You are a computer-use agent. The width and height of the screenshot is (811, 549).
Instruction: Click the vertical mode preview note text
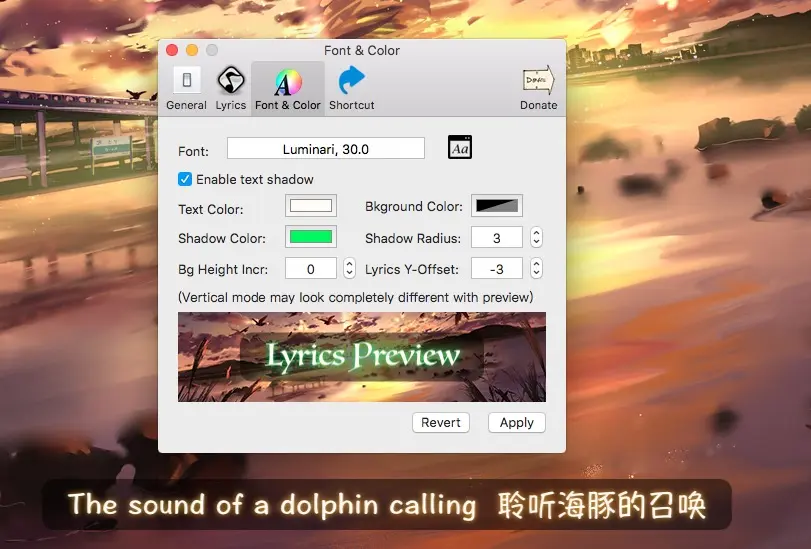pyautogui.click(x=355, y=298)
